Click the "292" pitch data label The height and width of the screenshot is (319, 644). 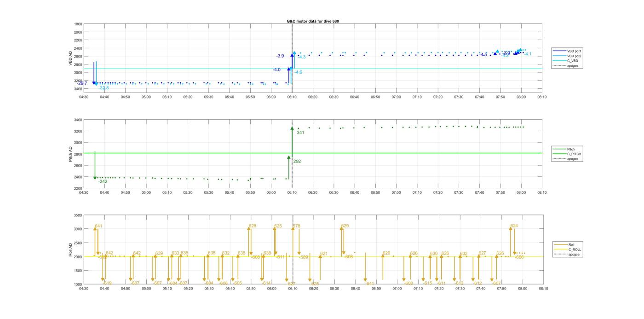[297, 162]
